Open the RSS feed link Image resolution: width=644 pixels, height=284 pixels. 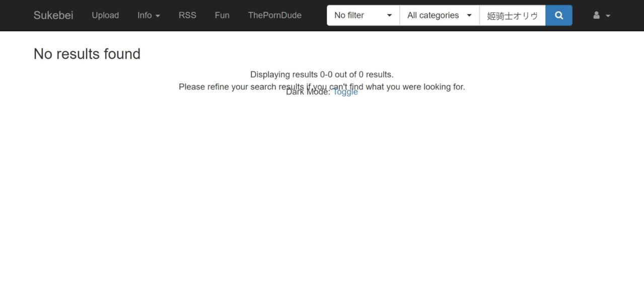(187, 15)
